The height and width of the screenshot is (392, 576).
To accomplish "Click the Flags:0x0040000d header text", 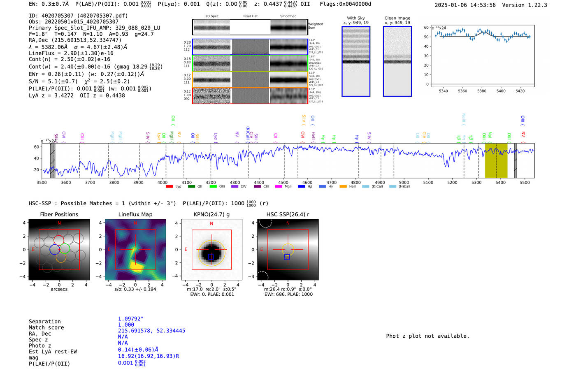I will click(x=345, y=4).
